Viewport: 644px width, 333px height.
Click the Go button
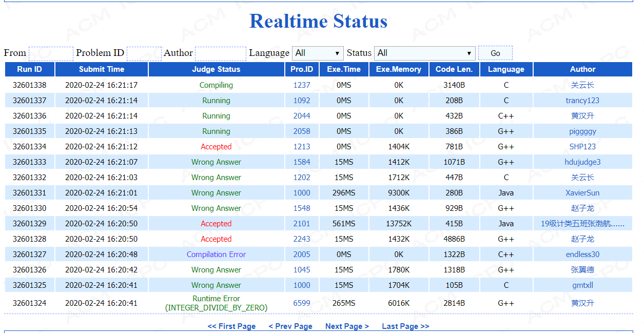495,53
